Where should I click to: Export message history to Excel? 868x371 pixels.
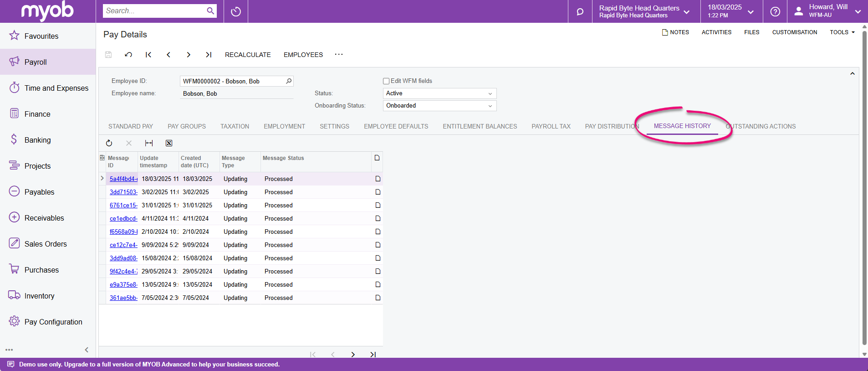[x=169, y=143]
